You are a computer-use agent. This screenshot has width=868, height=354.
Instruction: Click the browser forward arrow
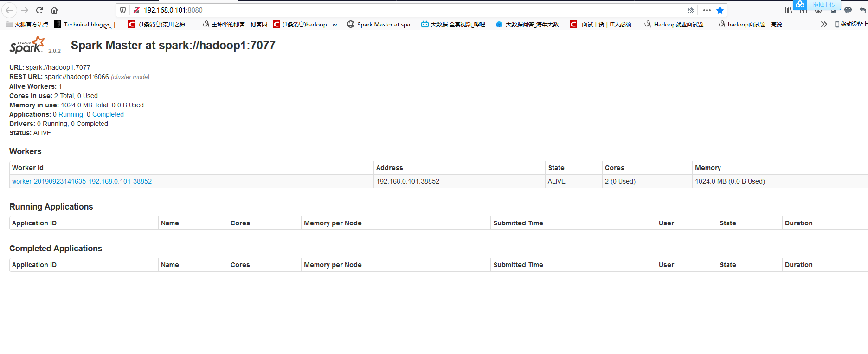25,10
